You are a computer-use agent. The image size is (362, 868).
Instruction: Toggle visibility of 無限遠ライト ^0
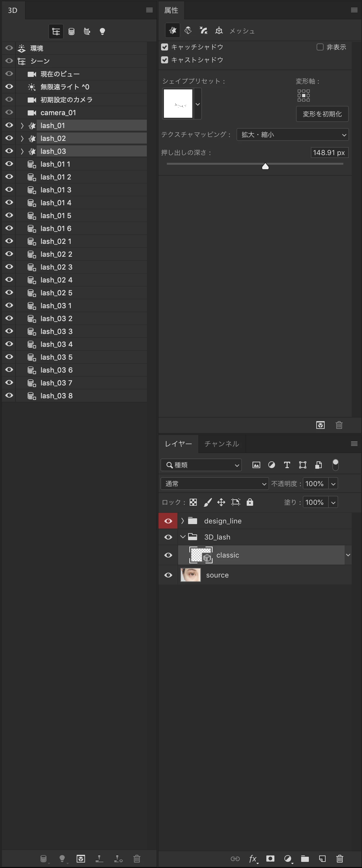tap(9, 87)
